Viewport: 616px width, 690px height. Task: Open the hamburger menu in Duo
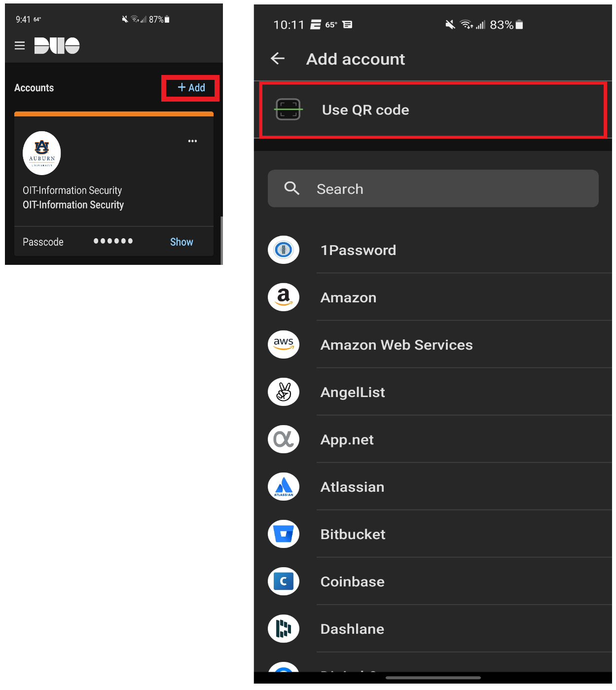20,46
